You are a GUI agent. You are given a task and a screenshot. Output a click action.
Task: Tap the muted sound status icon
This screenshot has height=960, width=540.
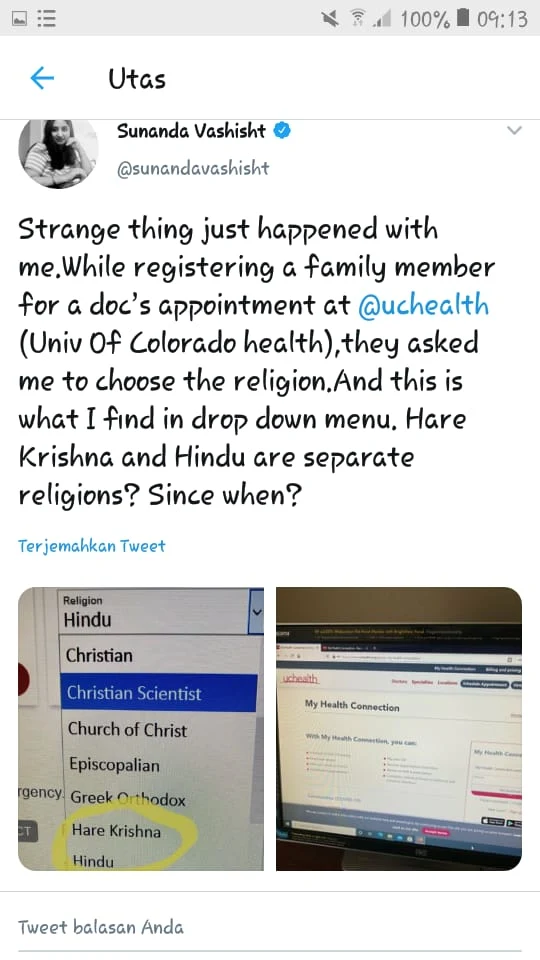[330, 19]
